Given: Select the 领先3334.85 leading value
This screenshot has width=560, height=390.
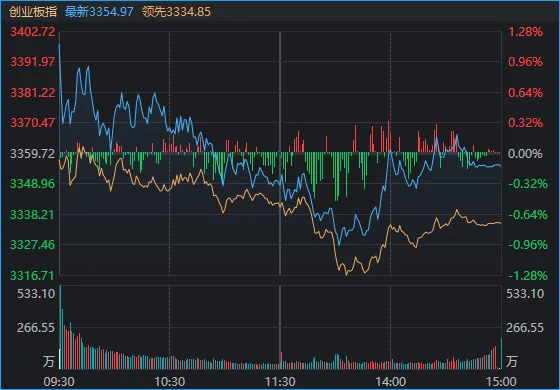Looking at the screenshot, I should [176, 12].
